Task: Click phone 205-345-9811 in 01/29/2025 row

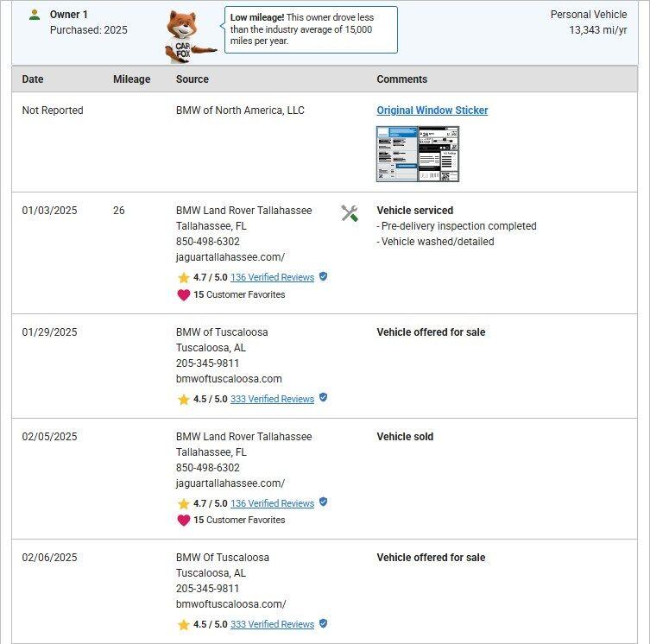Action: pos(207,363)
